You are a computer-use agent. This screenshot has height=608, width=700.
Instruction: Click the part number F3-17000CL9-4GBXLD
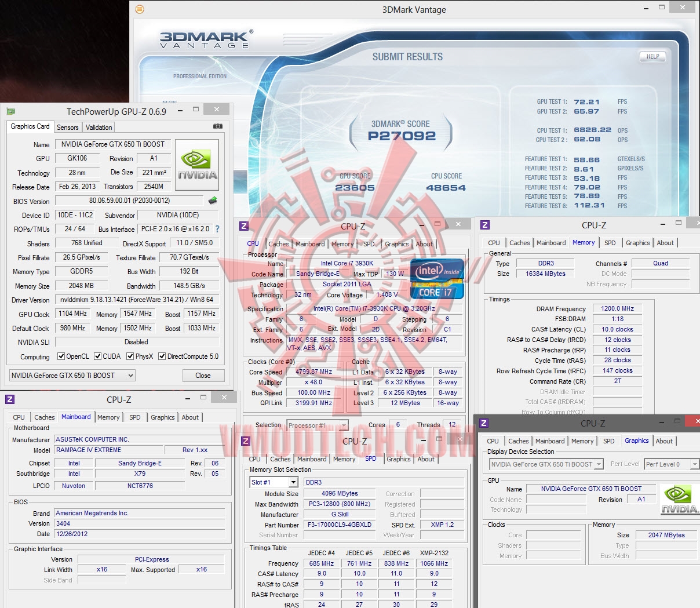click(x=340, y=525)
